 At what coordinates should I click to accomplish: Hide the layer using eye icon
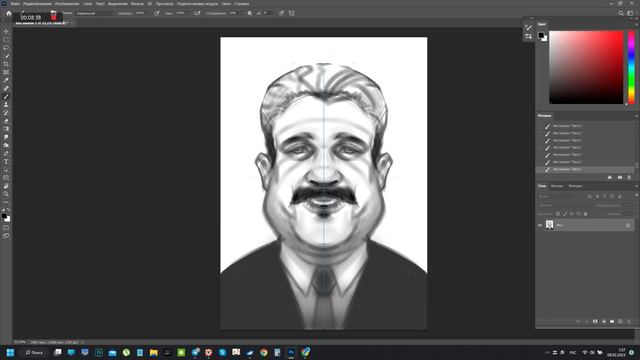540,225
